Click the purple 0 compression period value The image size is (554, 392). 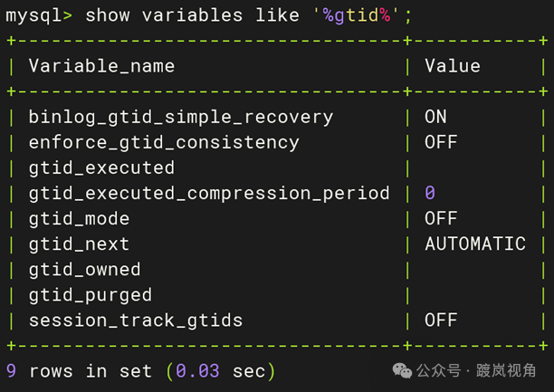tap(430, 193)
